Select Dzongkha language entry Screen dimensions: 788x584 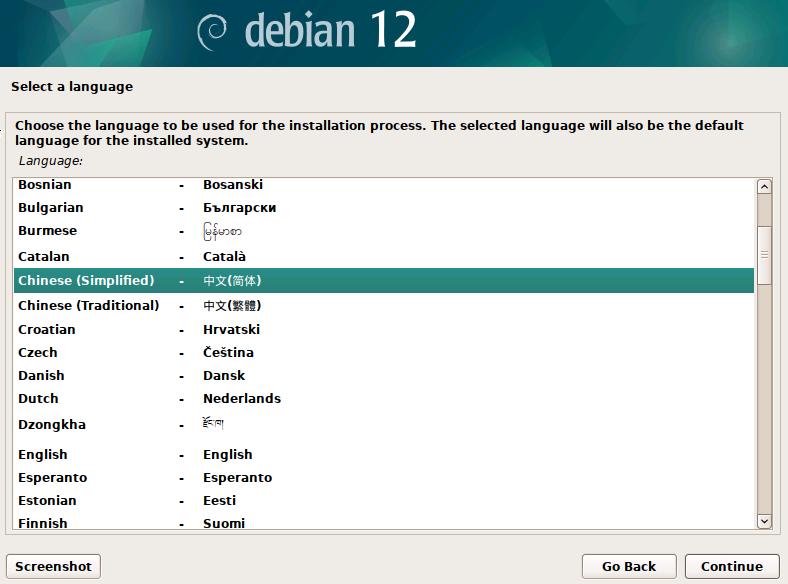(x=383, y=425)
